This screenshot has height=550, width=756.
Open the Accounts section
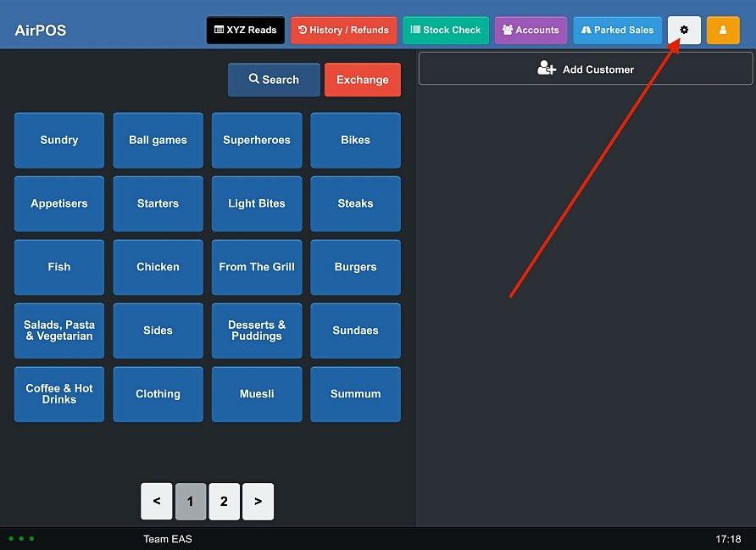click(x=531, y=30)
